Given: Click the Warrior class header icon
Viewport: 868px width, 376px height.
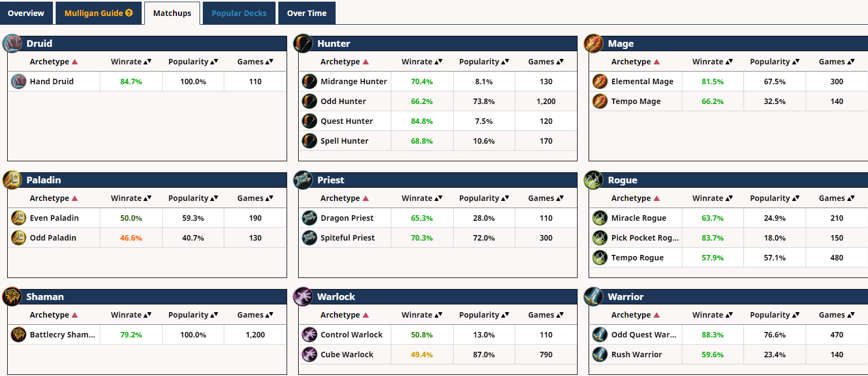Looking at the screenshot, I should point(594,297).
